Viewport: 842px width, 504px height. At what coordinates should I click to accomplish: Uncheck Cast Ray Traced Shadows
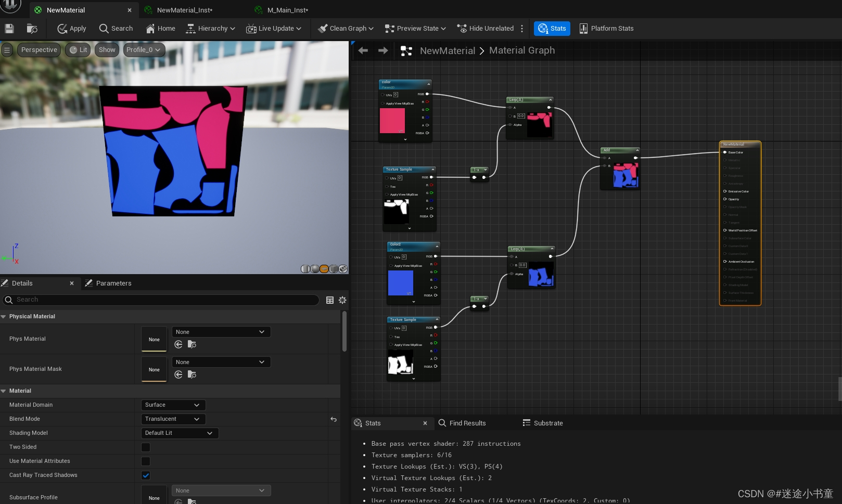tap(146, 475)
